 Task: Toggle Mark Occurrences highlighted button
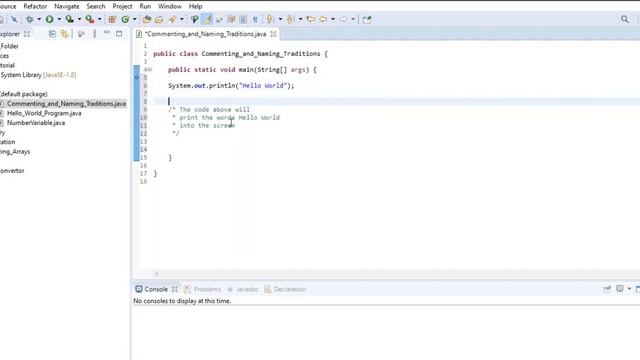[x=207, y=19]
